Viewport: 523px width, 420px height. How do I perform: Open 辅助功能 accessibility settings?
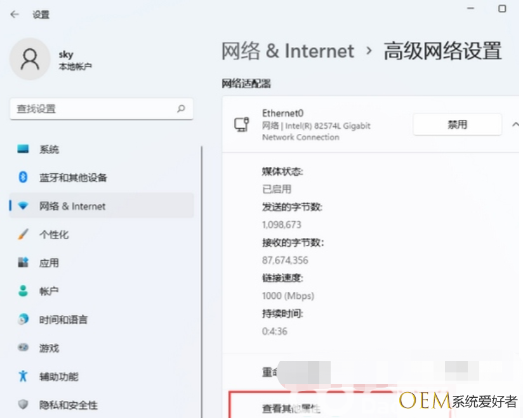(x=58, y=377)
